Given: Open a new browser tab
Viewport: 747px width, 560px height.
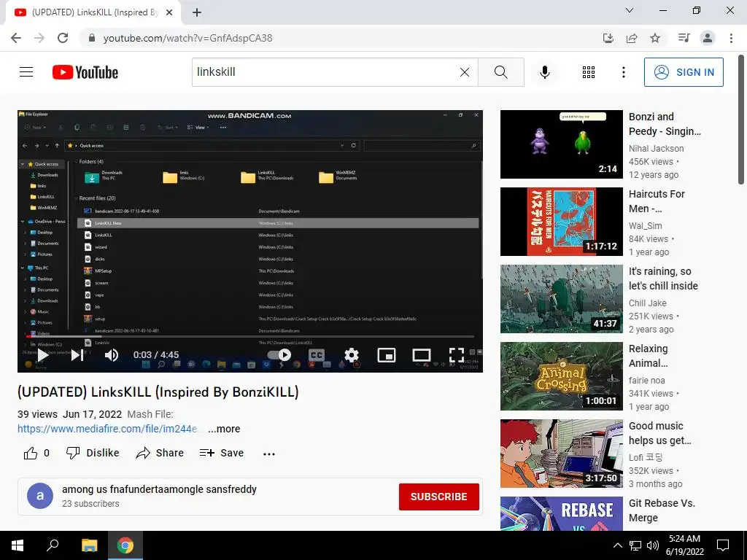Looking at the screenshot, I should (197, 12).
